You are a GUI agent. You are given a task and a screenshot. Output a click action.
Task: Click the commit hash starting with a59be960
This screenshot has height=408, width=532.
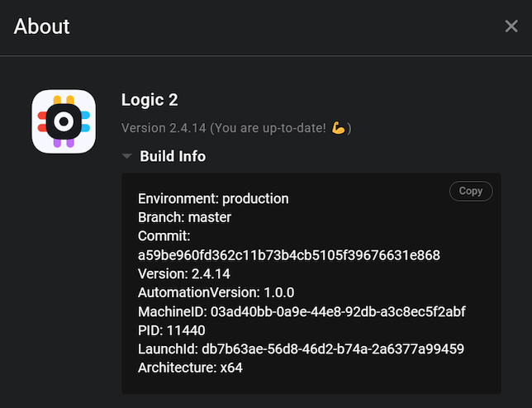[x=289, y=255]
